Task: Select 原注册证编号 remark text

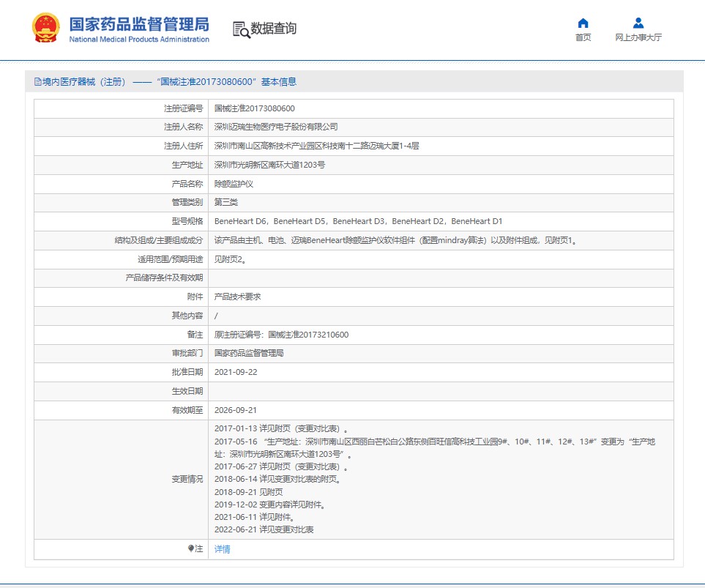Action: point(281,334)
